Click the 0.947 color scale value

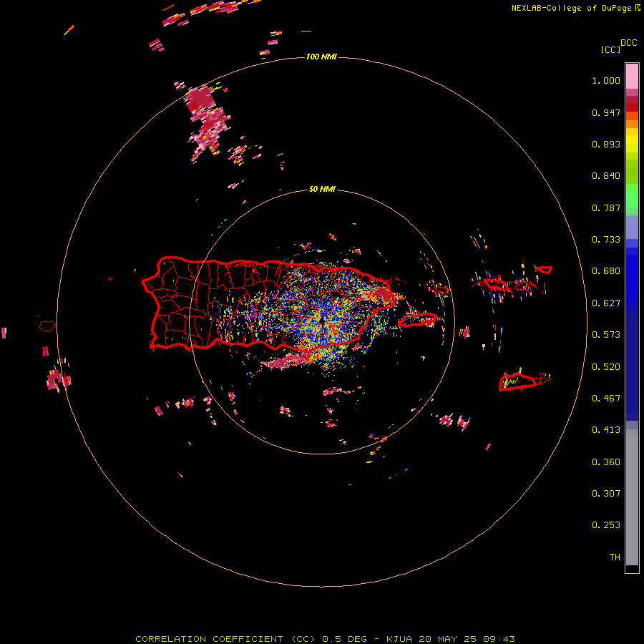click(606, 112)
